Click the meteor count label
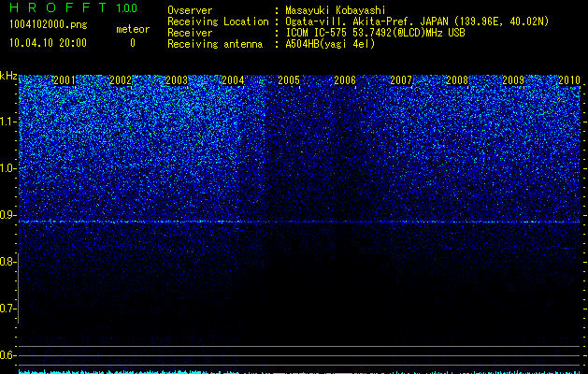The width and height of the screenshot is (588, 374). click(x=133, y=29)
